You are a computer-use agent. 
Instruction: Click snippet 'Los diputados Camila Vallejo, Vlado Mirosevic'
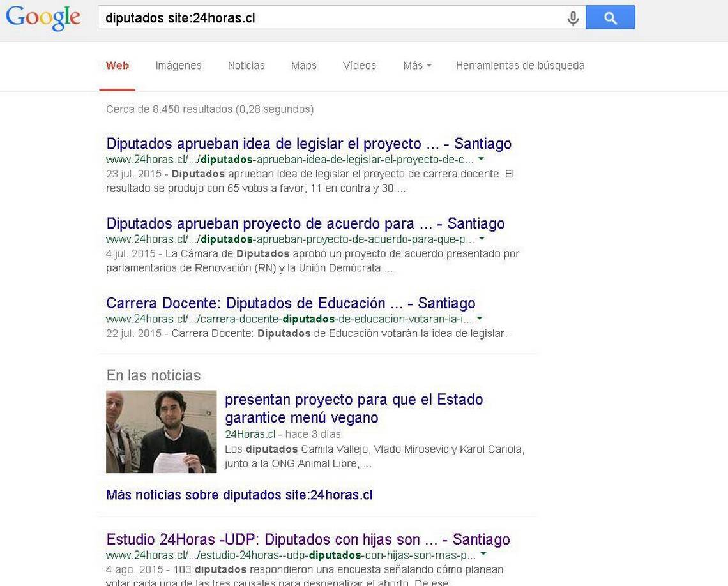point(375,456)
